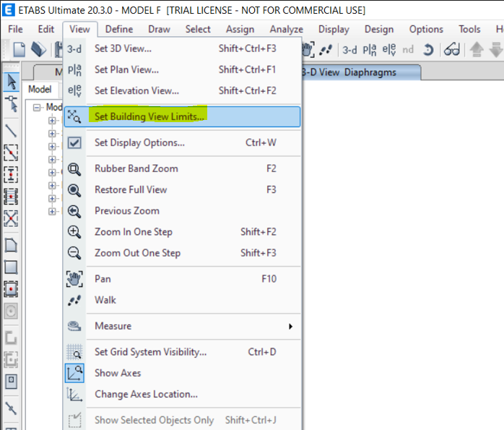The height and width of the screenshot is (430, 504).
Task: Activate Rubber Band Zoom
Action: click(x=182, y=168)
